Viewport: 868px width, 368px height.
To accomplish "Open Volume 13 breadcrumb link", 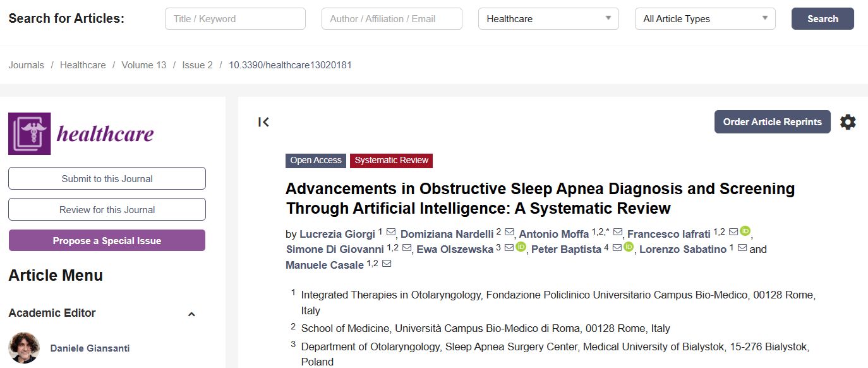I will coord(144,65).
